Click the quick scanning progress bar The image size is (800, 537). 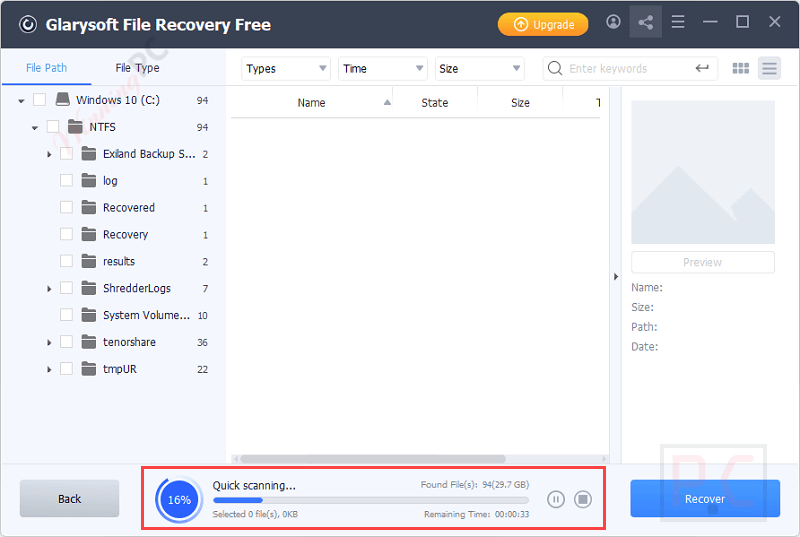pos(371,500)
